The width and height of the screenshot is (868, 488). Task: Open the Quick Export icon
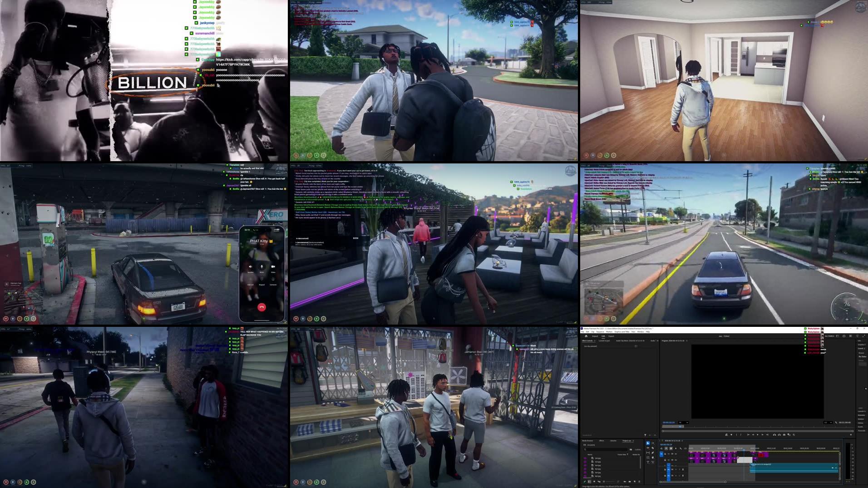[x=844, y=336]
